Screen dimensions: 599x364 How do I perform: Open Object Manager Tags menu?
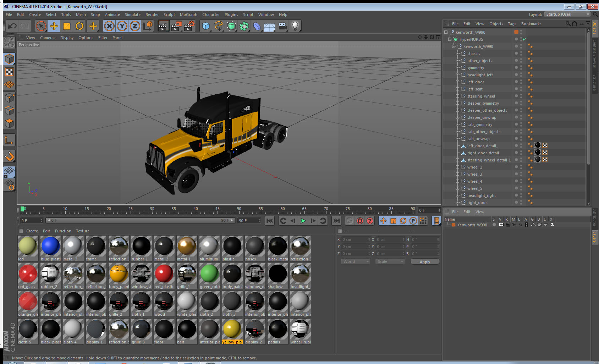[x=512, y=24]
